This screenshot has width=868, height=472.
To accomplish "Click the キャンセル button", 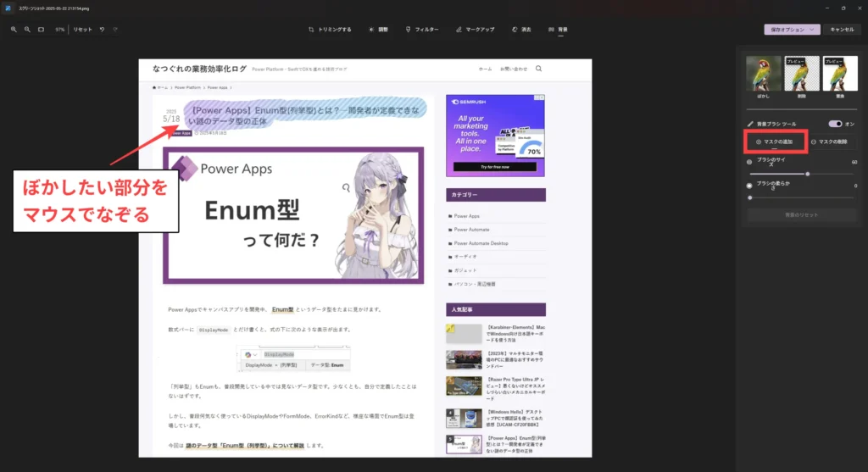I will tap(842, 30).
